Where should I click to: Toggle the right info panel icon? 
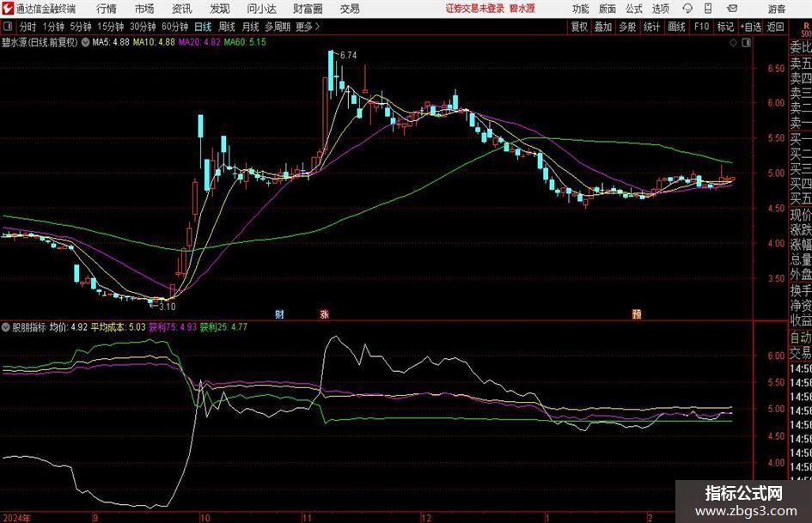tap(746, 43)
